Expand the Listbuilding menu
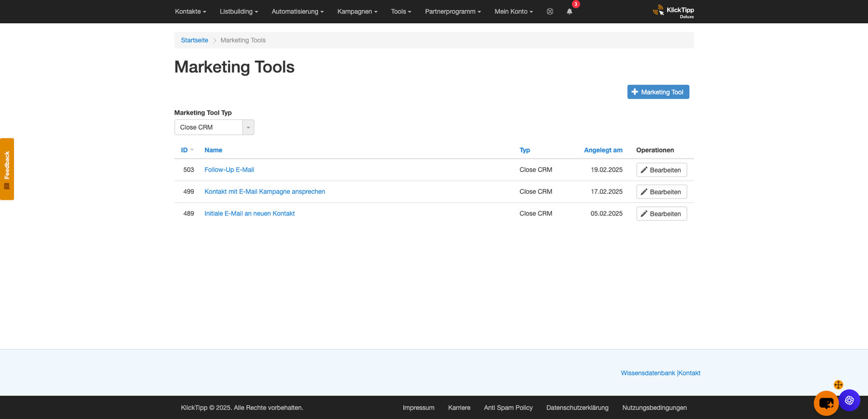This screenshot has height=419, width=868. coord(239,11)
